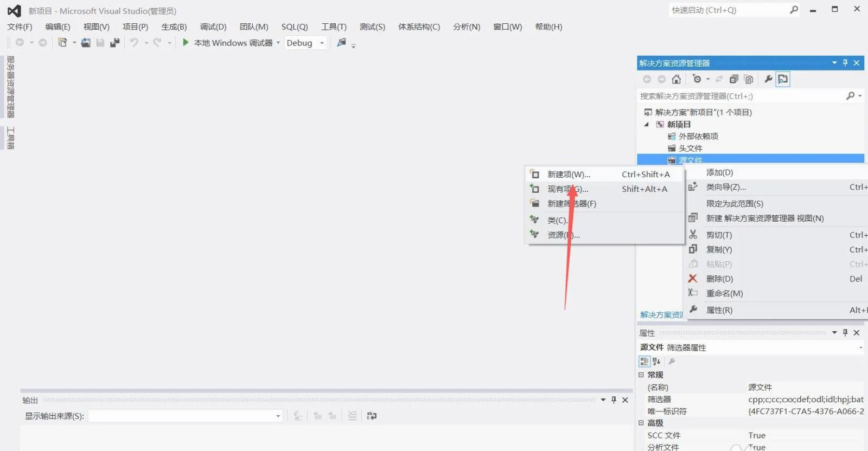Open the 生成(B) menu
Image resolution: width=868 pixels, height=451 pixels.
click(174, 27)
